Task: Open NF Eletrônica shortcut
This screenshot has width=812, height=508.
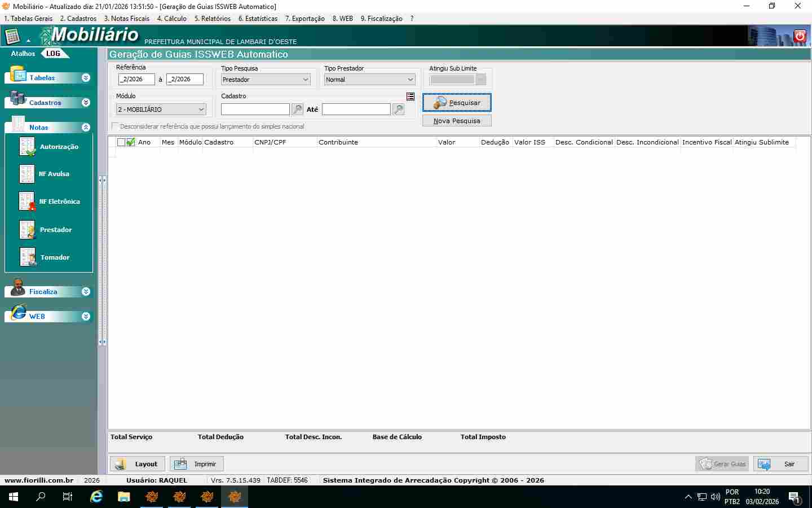Action: point(27,202)
